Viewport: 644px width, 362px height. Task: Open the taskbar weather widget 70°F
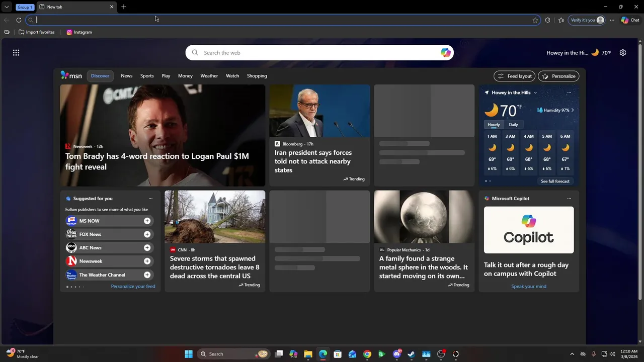pyautogui.click(x=23, y=354)
